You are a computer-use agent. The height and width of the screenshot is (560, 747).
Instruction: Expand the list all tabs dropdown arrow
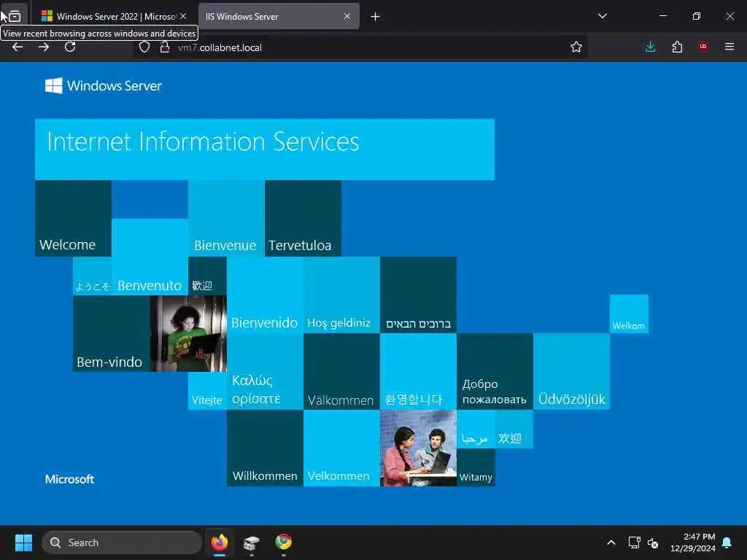click(x=602, y=16)
